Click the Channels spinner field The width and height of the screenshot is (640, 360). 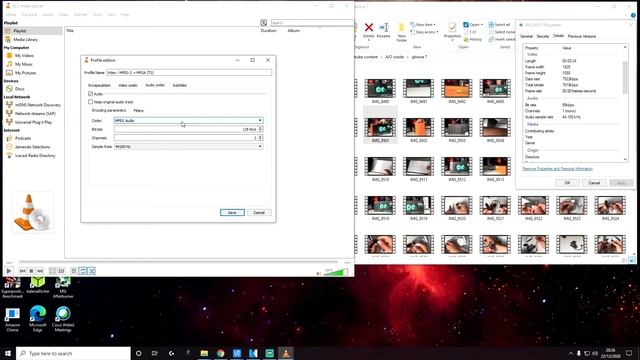(189, 138)
